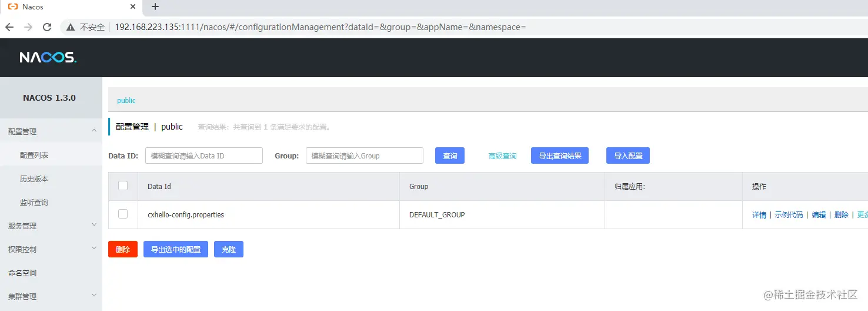Close the Nacos browser tab
Image resolution: width=868 pixels, height=311 pixels.
coord(133,7)
